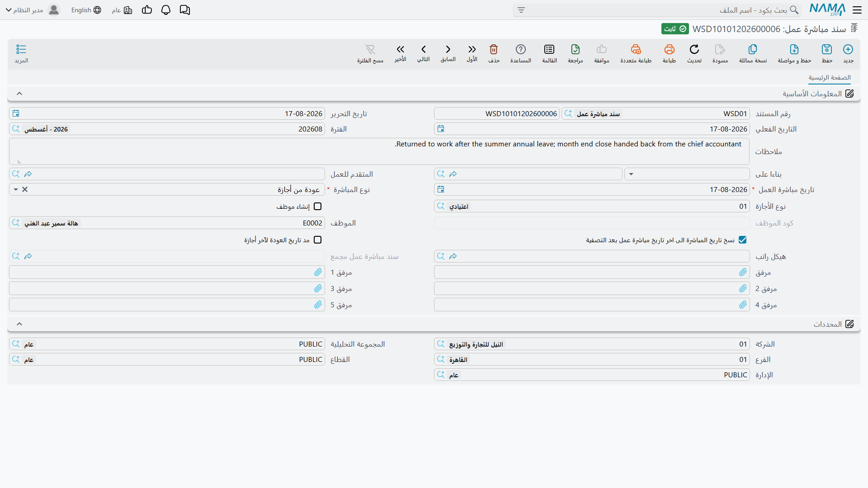Collapse the المحددات section

[19, 324]
